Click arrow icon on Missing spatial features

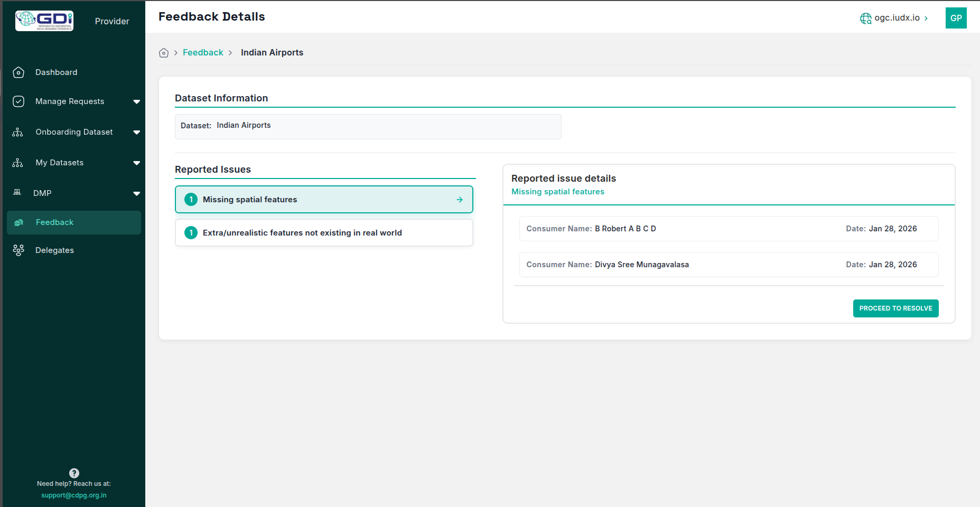460,200
